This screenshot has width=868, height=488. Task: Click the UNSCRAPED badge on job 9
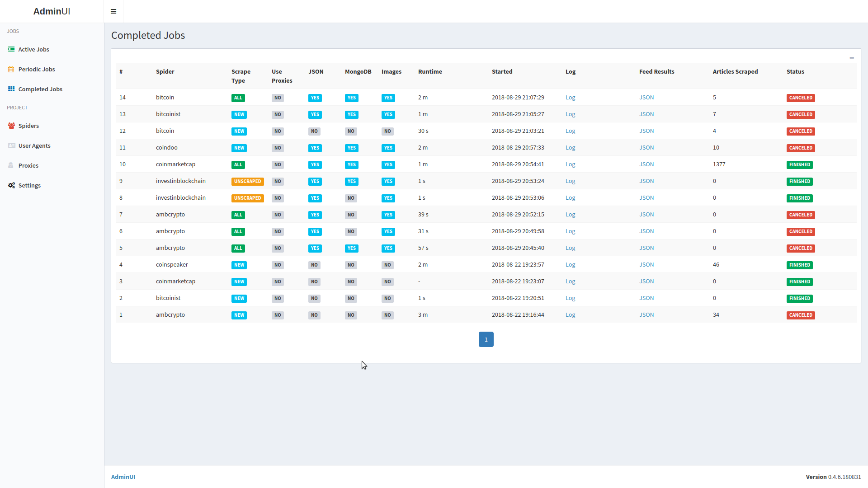(247, 182)
